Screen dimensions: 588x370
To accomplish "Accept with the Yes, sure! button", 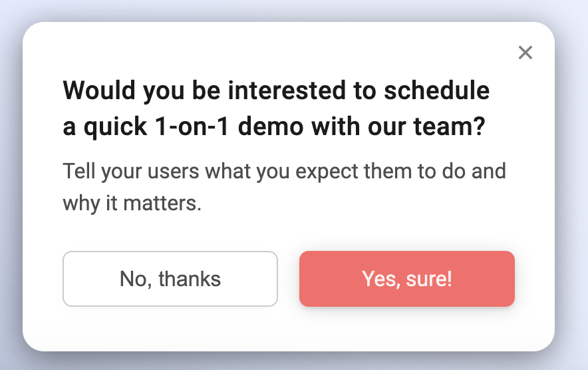I will click(x=406, y=279).
